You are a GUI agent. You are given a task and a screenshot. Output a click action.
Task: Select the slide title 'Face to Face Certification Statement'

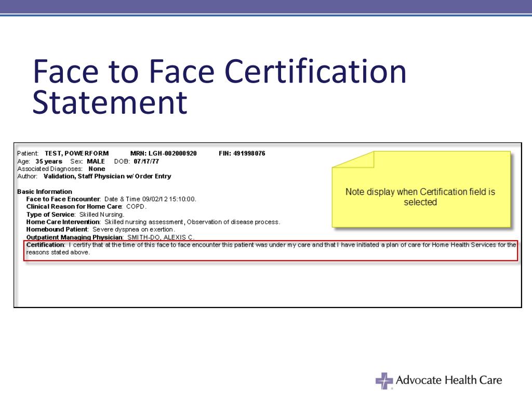click(x=219, y=87)
